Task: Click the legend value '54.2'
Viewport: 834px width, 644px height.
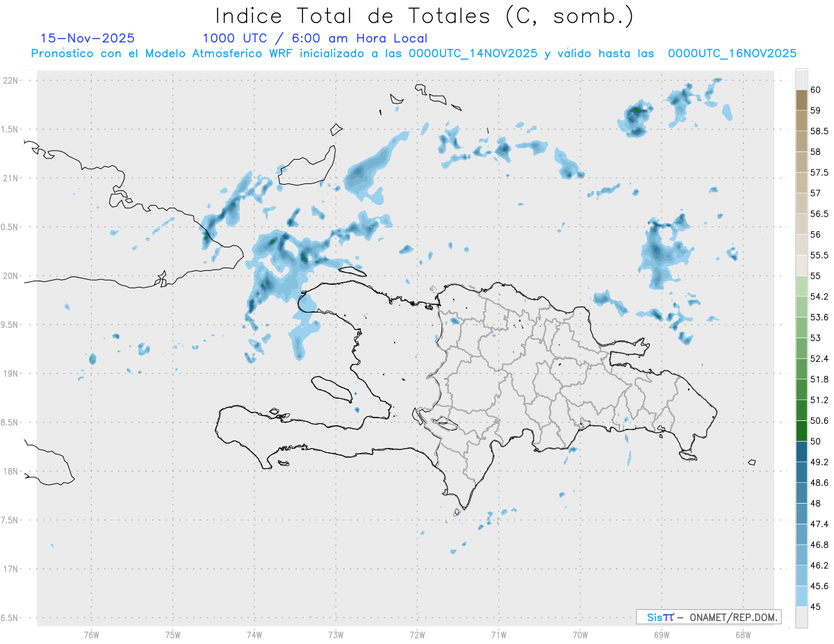Action: pyautogui.click(x=820, y=297)
